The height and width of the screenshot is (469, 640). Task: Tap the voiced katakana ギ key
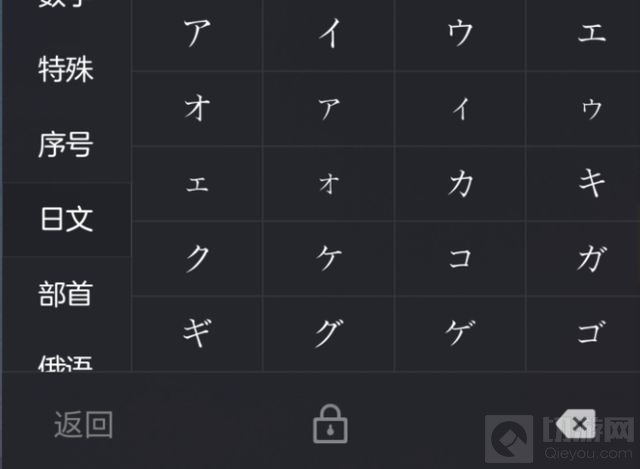[x=197, y=333]
